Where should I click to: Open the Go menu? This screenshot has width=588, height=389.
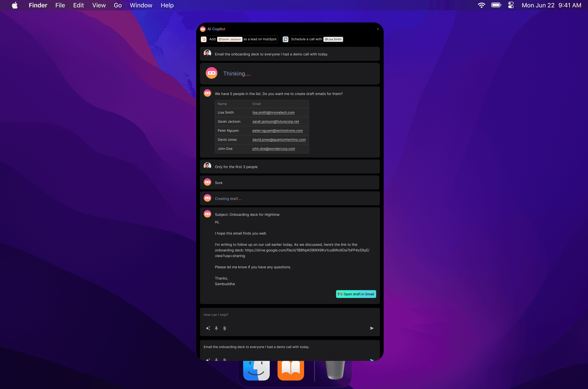coord(118,5)
